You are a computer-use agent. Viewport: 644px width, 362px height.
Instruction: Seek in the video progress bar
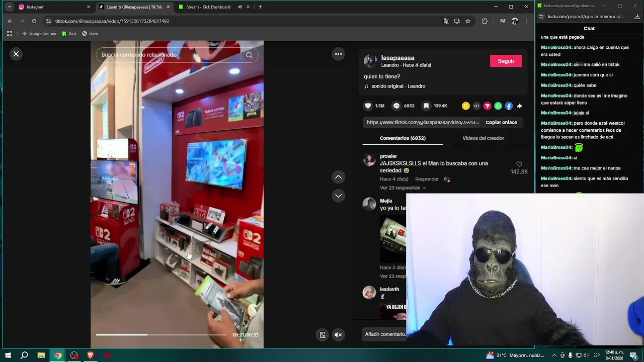pos(161,335)
